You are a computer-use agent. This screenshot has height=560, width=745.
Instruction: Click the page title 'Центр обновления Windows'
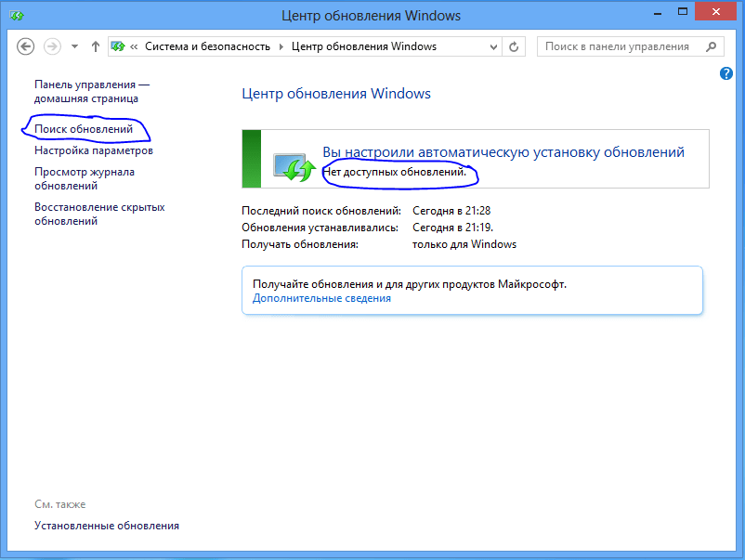(336, 94)
